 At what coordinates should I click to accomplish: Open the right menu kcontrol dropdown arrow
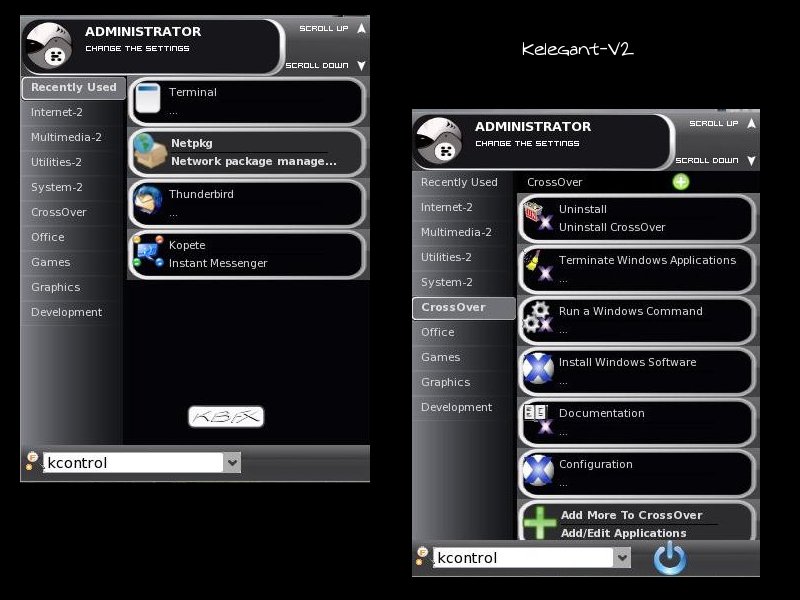(622, 558)
